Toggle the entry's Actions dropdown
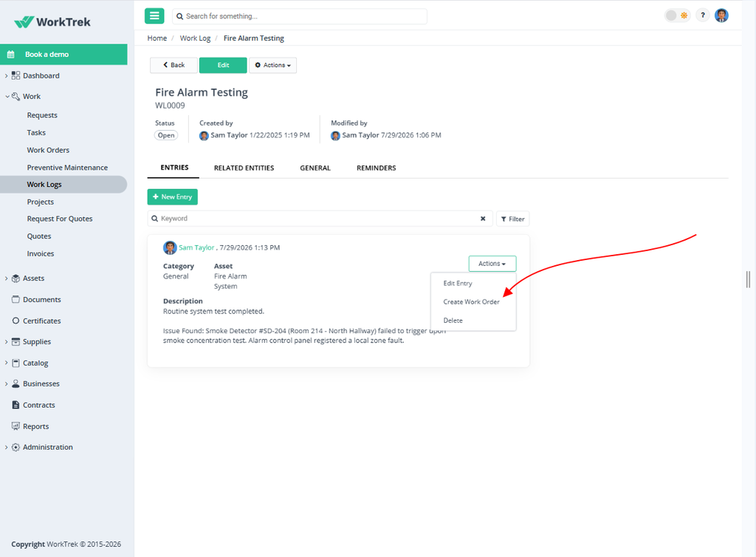 coord(492,264)
